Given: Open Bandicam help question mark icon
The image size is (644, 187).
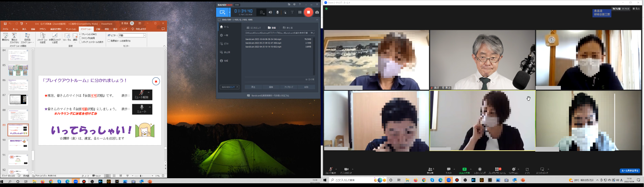Looking at the screenshot, I should click(300, 4).
